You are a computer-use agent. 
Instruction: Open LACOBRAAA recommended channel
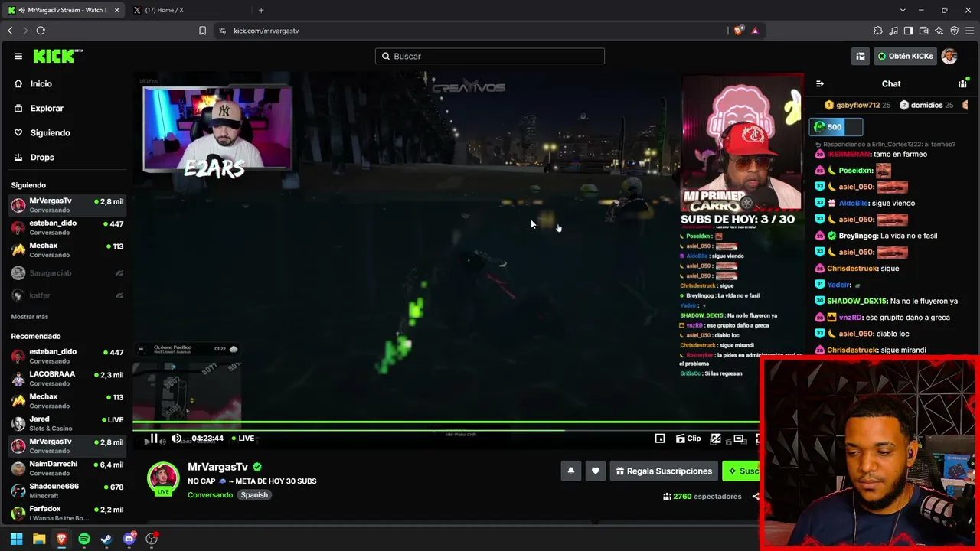(x=67, y=378)
